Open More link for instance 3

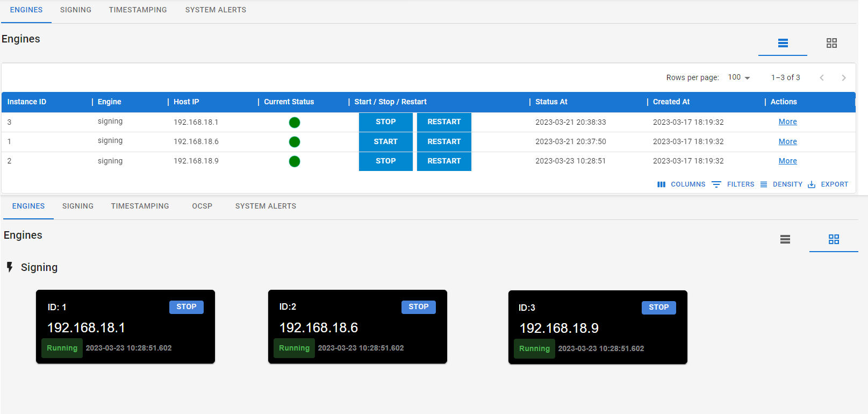pos(787,122)
